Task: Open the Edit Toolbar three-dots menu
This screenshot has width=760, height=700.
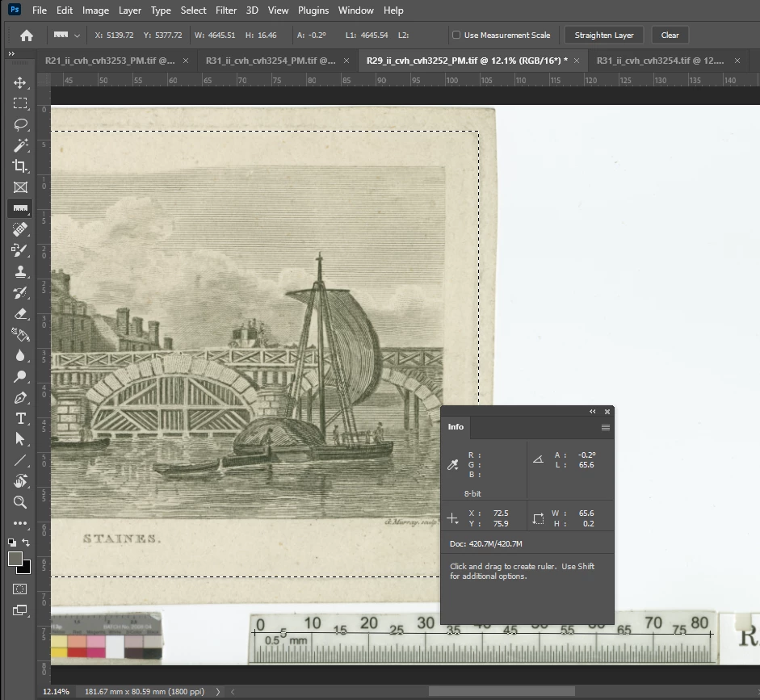Action: (20, 523)
